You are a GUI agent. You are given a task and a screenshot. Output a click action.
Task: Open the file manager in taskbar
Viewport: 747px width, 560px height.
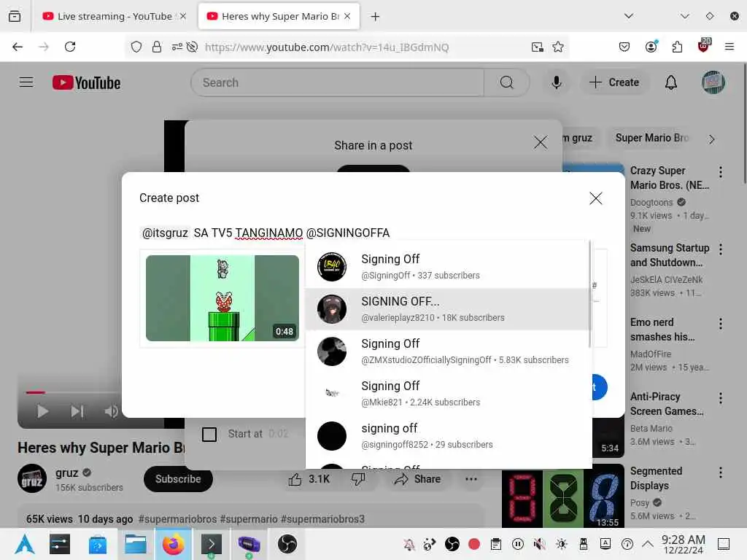[135, 544]
